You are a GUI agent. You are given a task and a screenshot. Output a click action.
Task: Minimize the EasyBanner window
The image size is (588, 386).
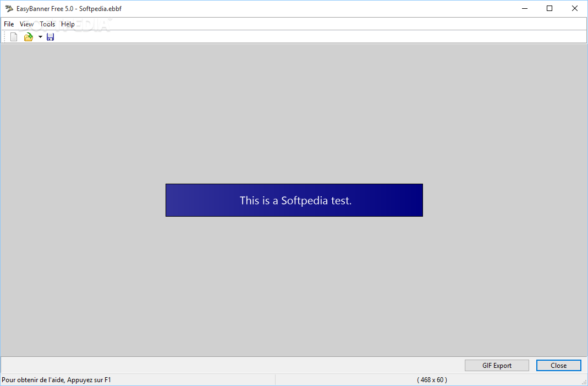[524, 9]
